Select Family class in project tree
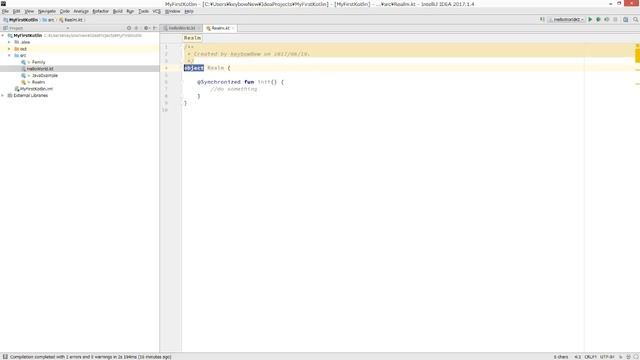This screenshot has width=640, height=360. [33, 62]
